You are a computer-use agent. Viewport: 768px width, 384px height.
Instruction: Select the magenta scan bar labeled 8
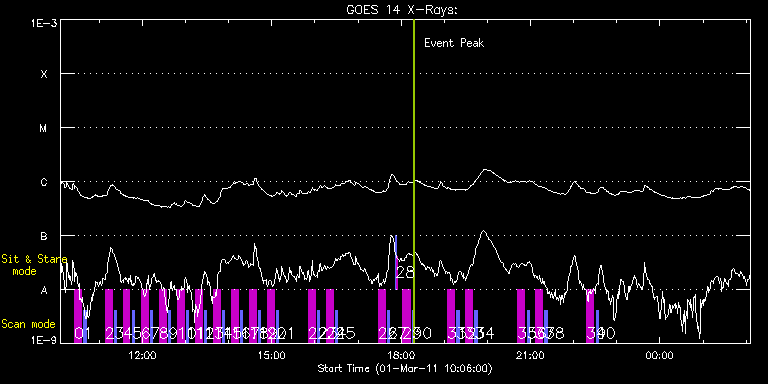point(163,316)
